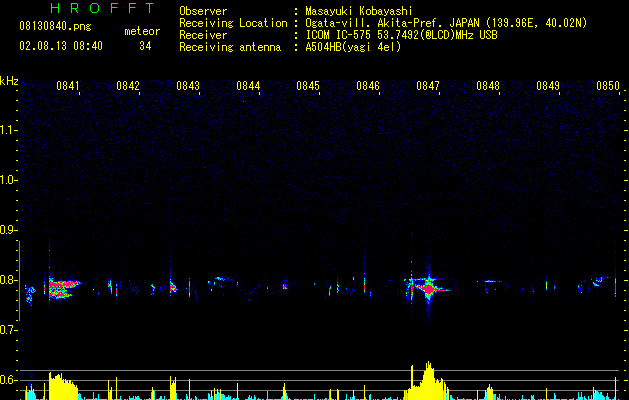Click the 1.1 kHz axis label
The height and width of the screenshot is (400, 629).
pyautogui.click(x=8, y=130)
